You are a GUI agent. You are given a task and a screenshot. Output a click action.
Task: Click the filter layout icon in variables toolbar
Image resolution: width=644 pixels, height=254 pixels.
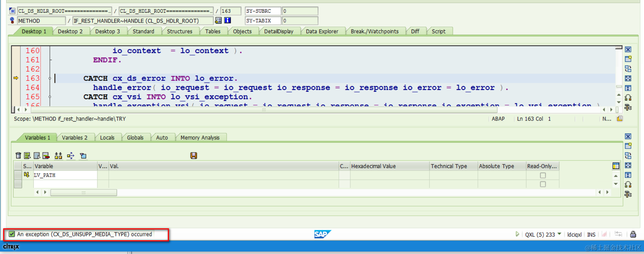pyautogui.click(x=83, y=156)
